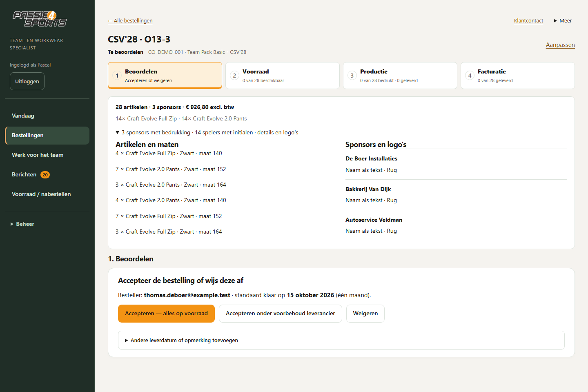Click the 1. Beoordelen section heading
The width and height of the screenshot is (588, 392).
point(131,259)
